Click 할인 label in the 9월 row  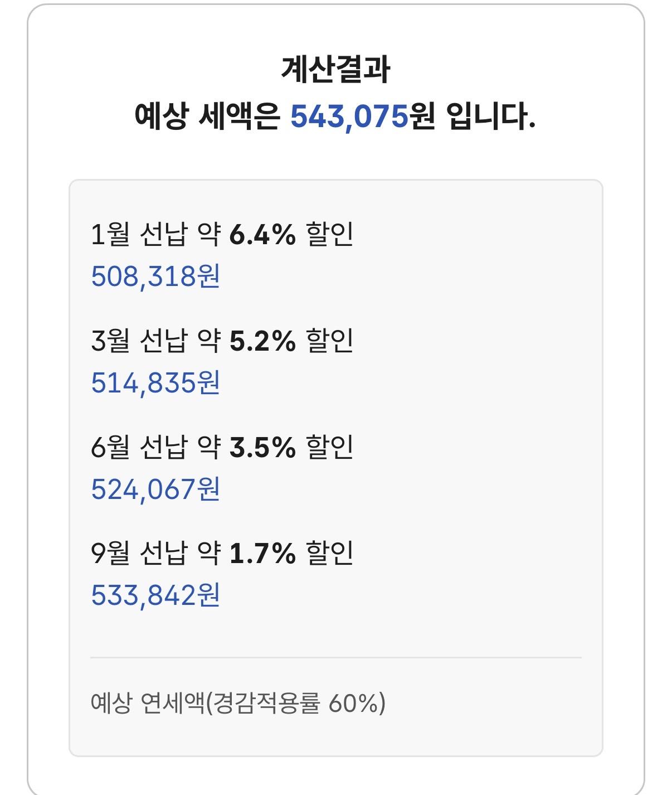pyautogui.click(x=330, y=553)
